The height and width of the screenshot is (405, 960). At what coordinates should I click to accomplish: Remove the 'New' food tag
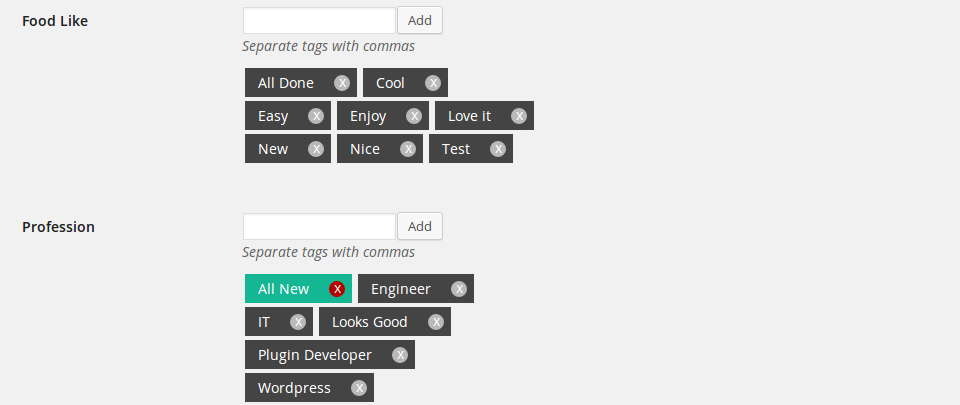click(x=316, y=149)
